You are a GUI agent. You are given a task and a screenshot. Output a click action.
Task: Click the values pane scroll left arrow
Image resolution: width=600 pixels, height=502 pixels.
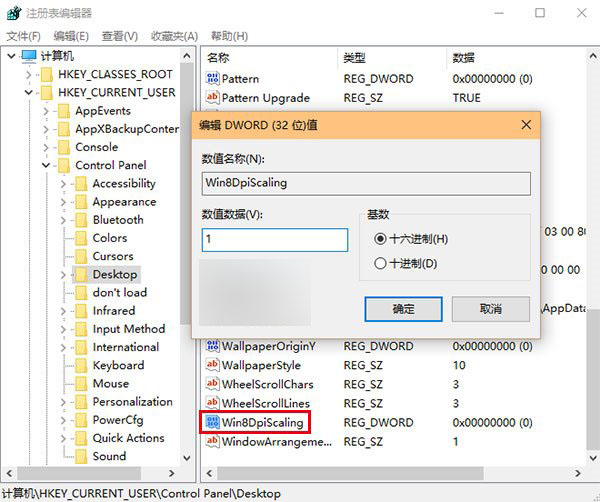209,473
